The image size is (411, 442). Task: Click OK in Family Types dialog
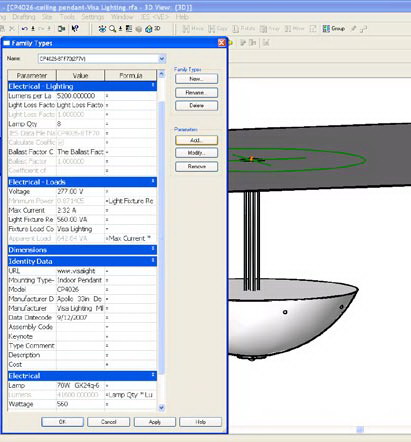pyautogui.click(x=62, y=422)
